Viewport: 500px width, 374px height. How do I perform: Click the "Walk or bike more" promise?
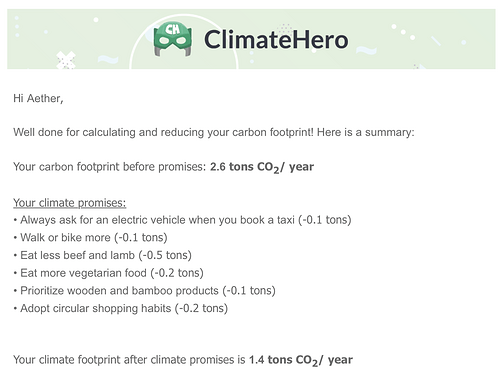90,238
